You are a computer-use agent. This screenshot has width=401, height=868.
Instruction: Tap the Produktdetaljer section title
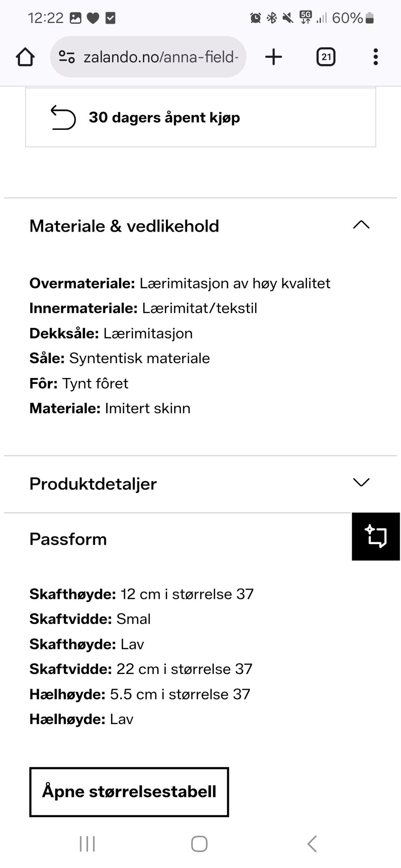point(93,484)
